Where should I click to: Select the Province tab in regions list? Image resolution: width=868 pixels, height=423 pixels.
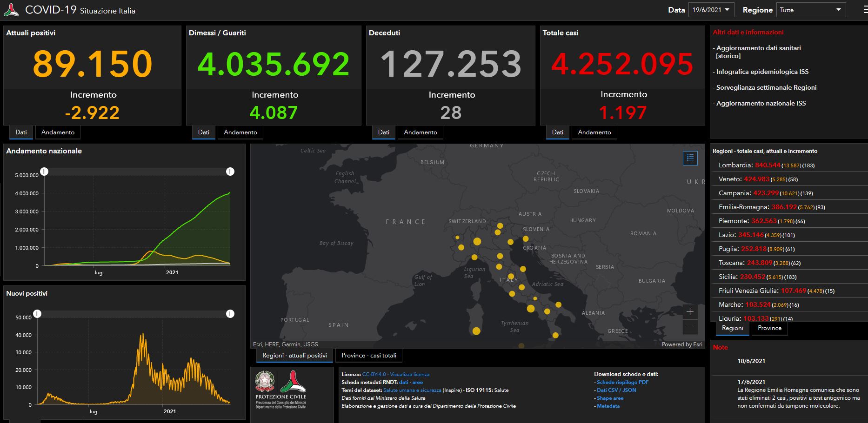(x=769, y=328)
